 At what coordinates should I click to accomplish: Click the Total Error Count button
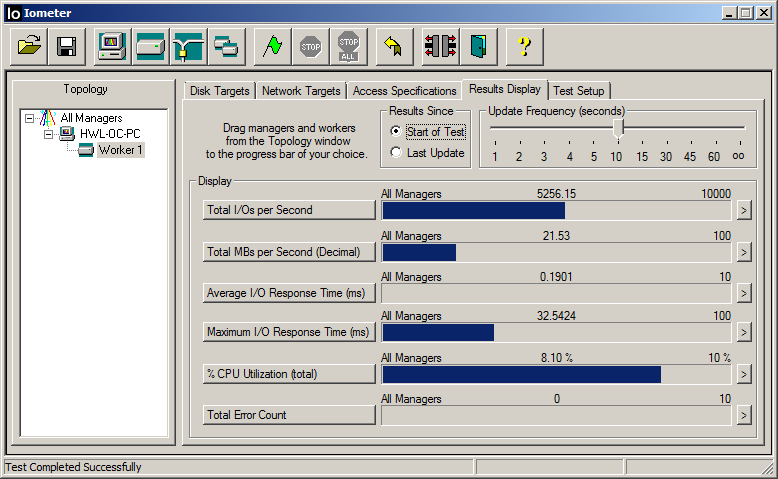click(289, 415)
